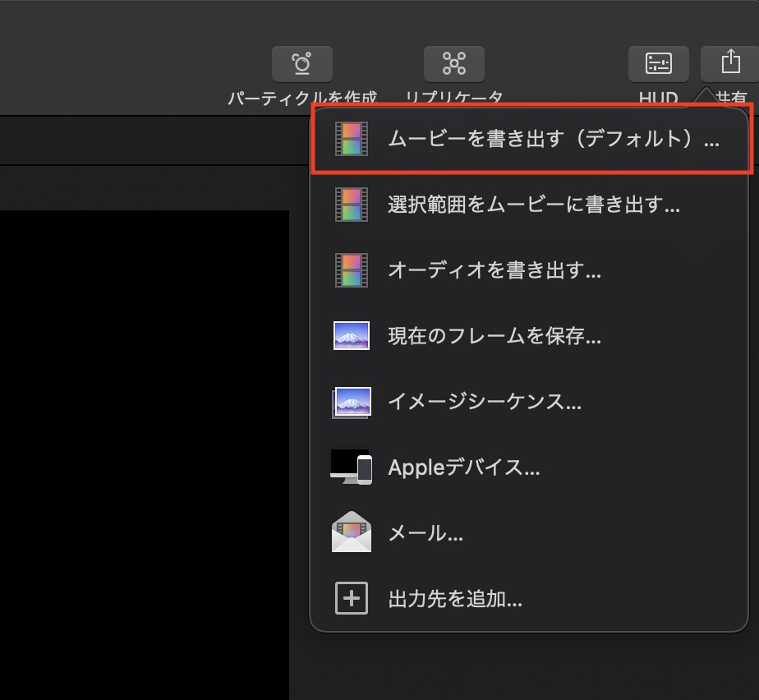This screenshot has width=759, height=700.
Task: Select 現在のフレームを保存 option
Action: [530, 336]
